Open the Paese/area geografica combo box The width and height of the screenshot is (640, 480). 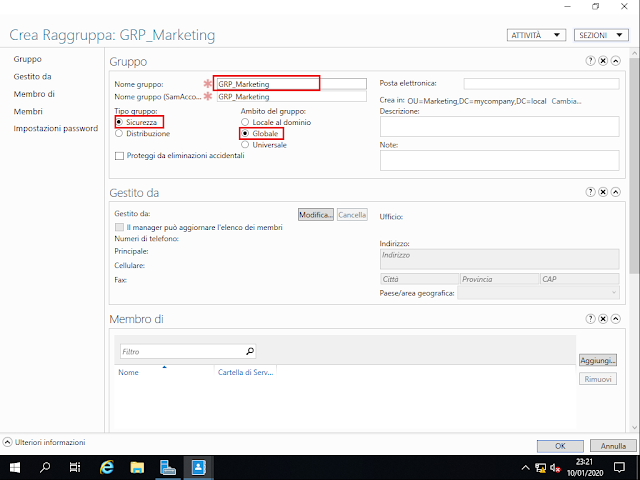pos(538,293)
